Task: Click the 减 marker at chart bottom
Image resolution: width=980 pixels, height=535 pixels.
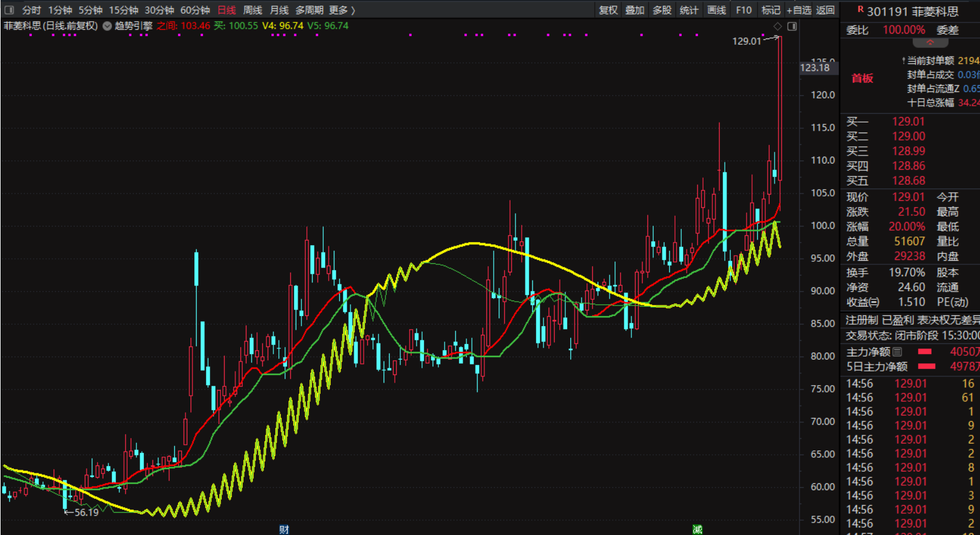Action: coord(697,529)
